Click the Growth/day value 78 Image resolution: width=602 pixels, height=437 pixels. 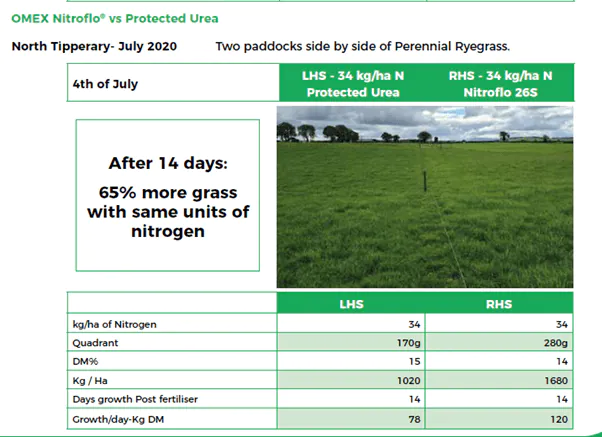415,419
